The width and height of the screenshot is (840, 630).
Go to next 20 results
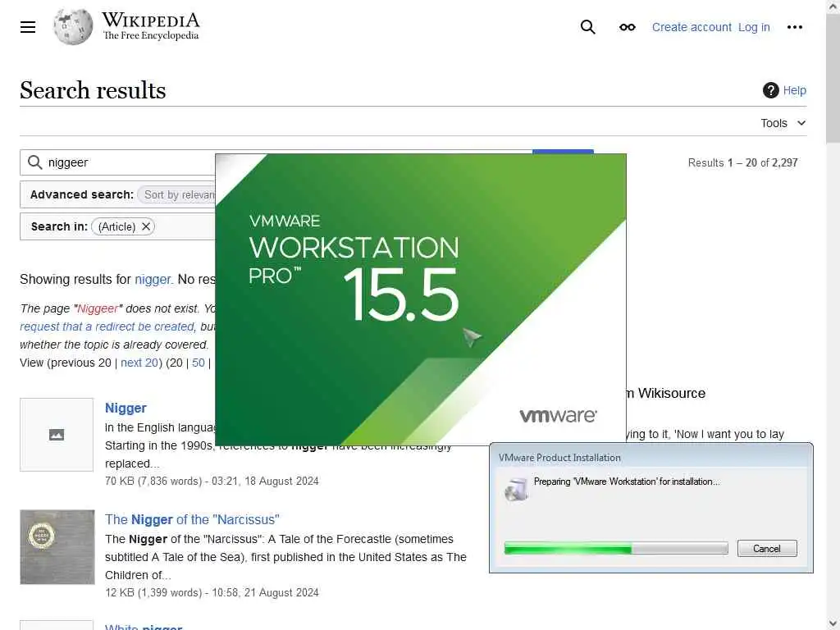pyautogui.click(x=139, y=363)
